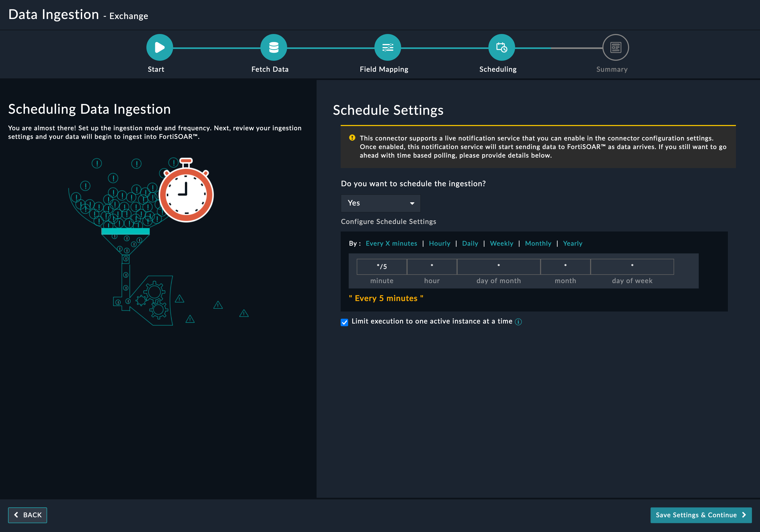
Task: Pick the Weekly schedule preset
Action: tap(501, 243)
